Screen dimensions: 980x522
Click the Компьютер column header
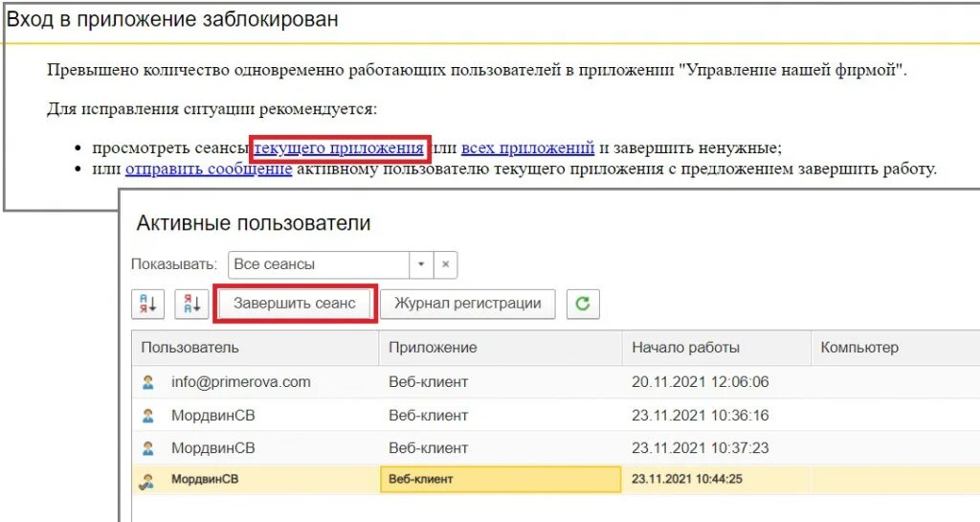tap(895, 348)
